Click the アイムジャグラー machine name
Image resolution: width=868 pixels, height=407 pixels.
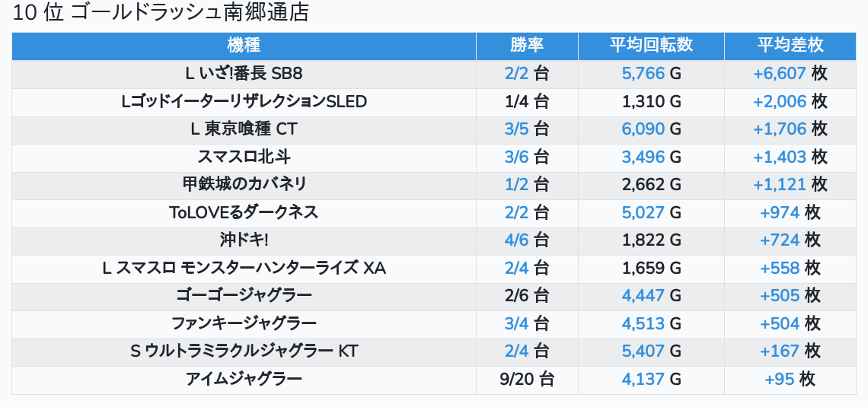(x=244, y=380)
